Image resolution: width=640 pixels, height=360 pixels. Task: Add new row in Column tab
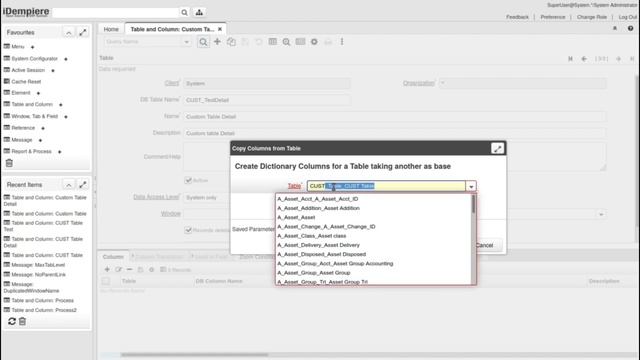(x=107, y=269)
